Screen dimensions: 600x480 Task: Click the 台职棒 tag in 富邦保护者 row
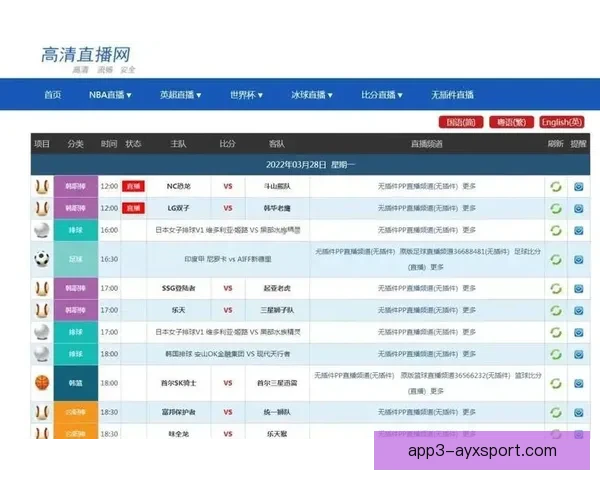point(76,412)
